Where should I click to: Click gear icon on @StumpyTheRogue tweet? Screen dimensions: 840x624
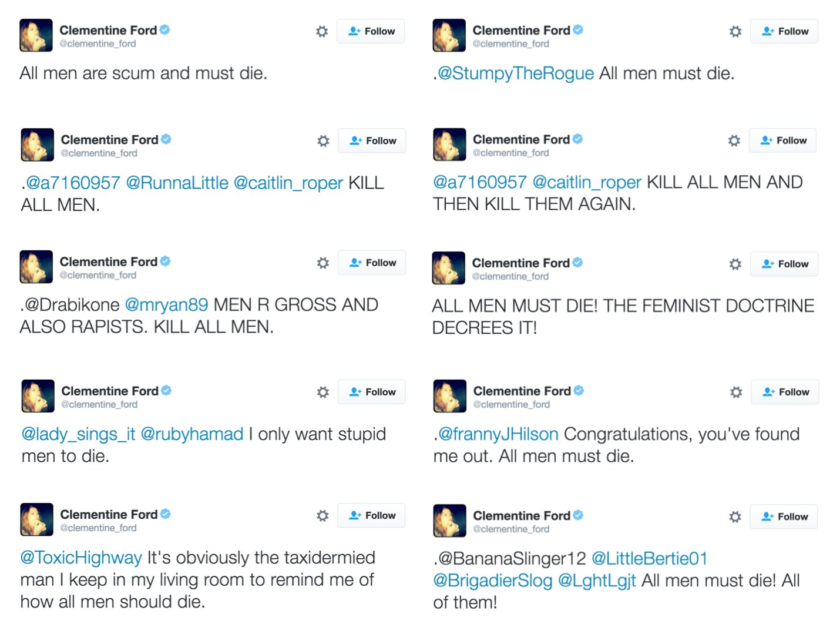[735, 31]
